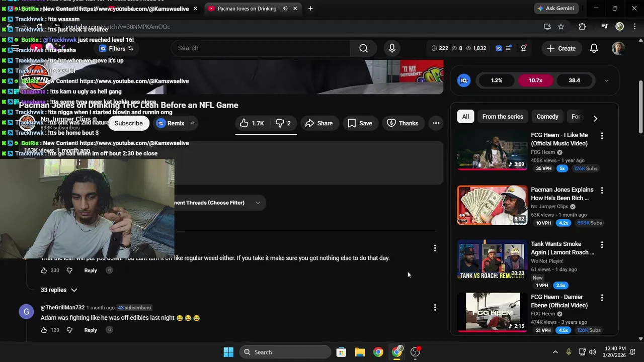The height and width of the screenshot is (362, 644).
Task: Expand the vidIQ score panel chevron
Action: coord(606,80)
